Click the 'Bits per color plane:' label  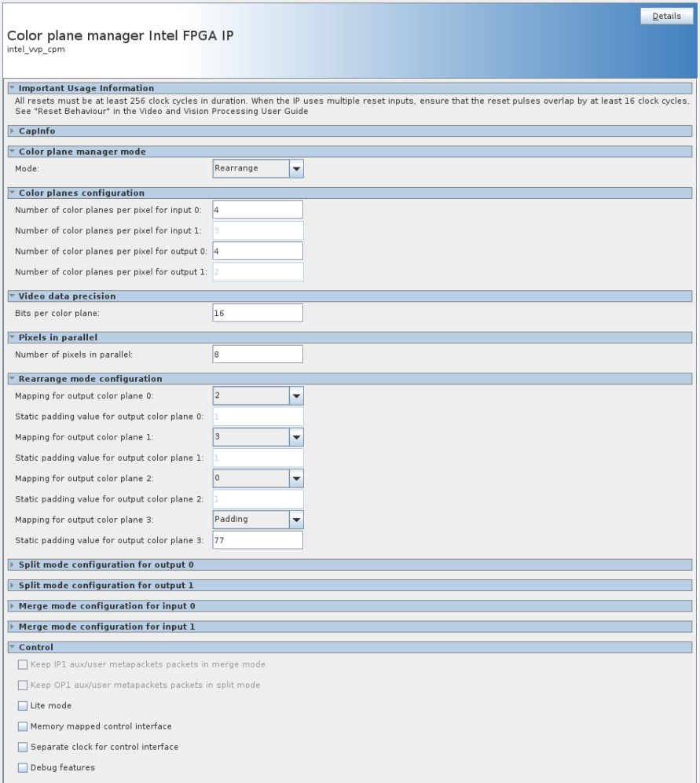(57, 314)
